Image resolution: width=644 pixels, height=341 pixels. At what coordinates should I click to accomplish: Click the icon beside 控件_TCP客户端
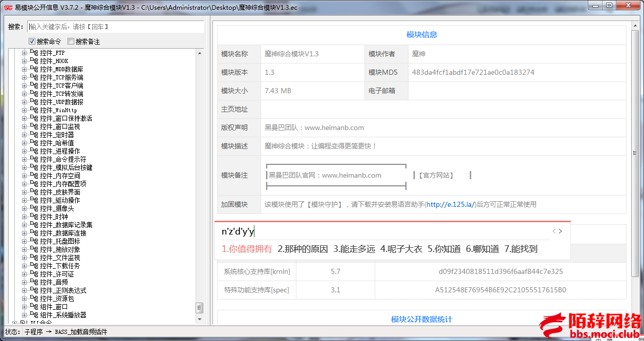[x=34, y=86]
